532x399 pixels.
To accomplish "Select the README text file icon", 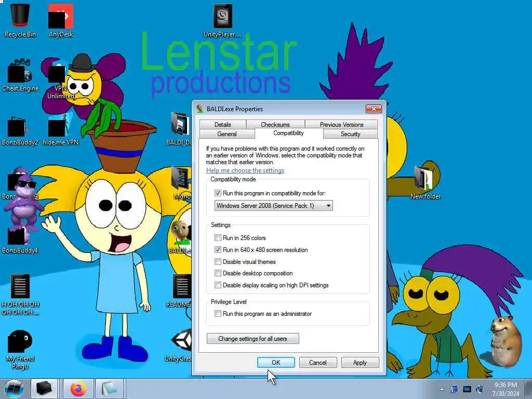I will point(180,292).
